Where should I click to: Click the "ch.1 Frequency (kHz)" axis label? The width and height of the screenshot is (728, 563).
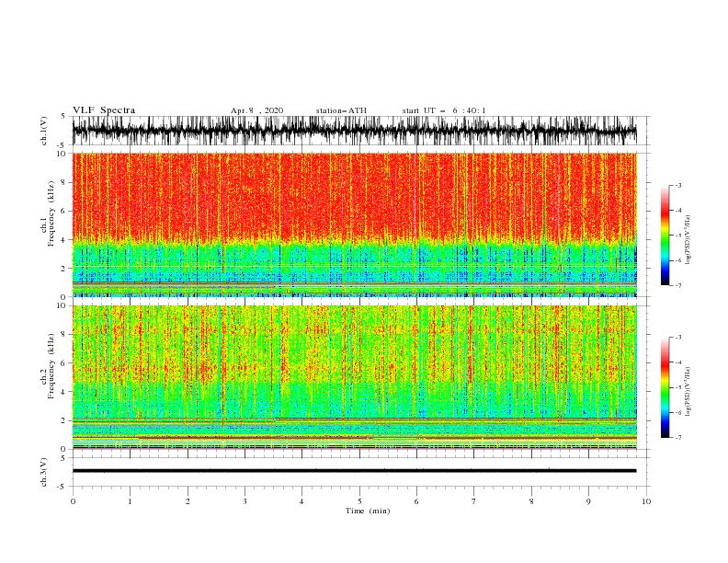pos(47,213)
